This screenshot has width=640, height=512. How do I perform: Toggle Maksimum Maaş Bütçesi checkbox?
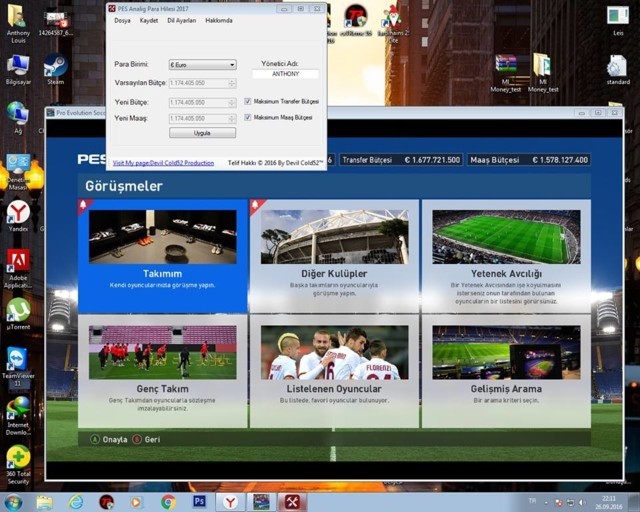(x=248, y=118)
